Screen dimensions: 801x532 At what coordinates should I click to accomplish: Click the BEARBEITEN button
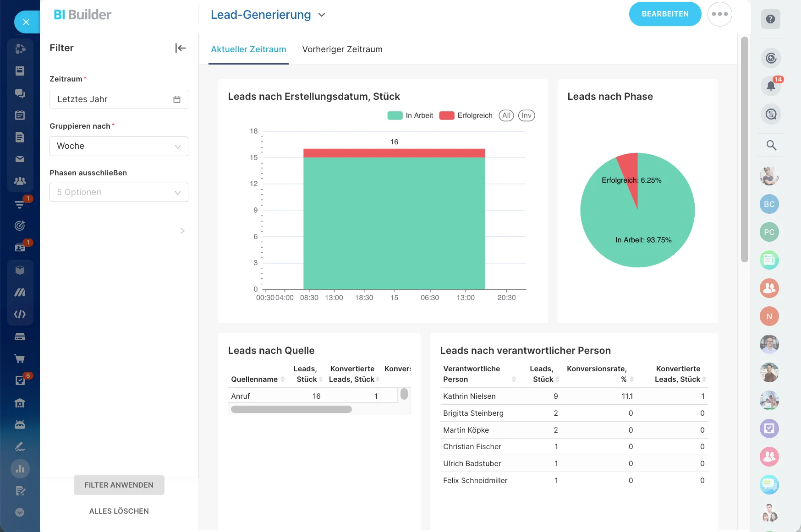[665, 14]
